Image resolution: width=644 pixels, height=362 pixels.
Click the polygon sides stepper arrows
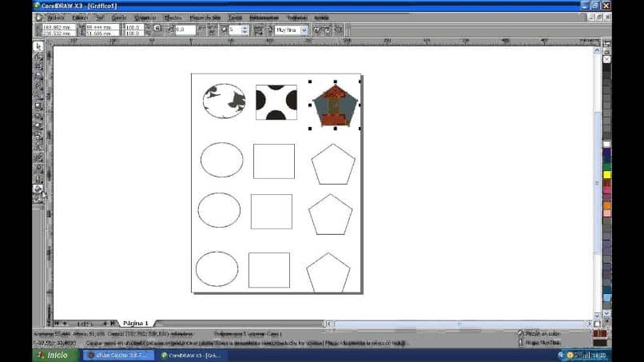tap(244, 30)
